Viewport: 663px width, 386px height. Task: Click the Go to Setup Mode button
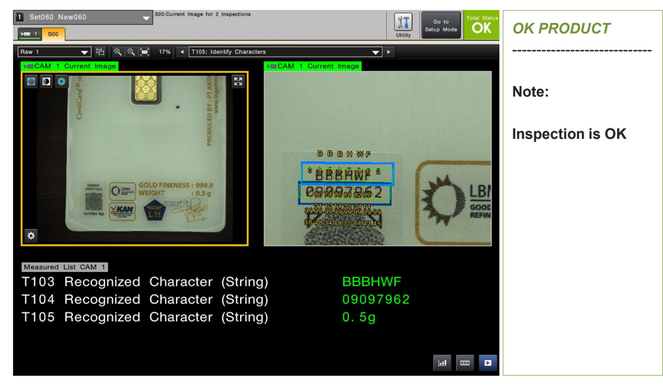click(441, 25)
